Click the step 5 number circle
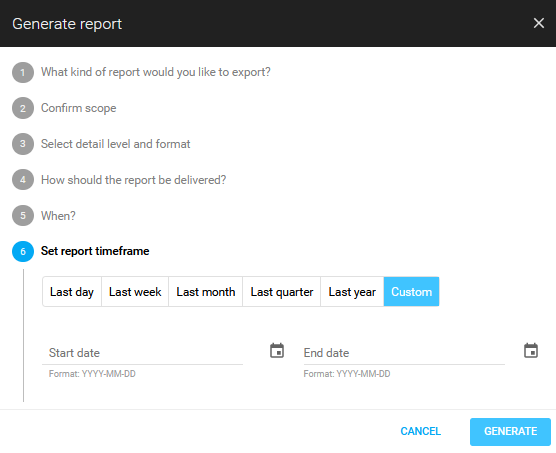Screen dimensions: 556x453 [23, 216]
